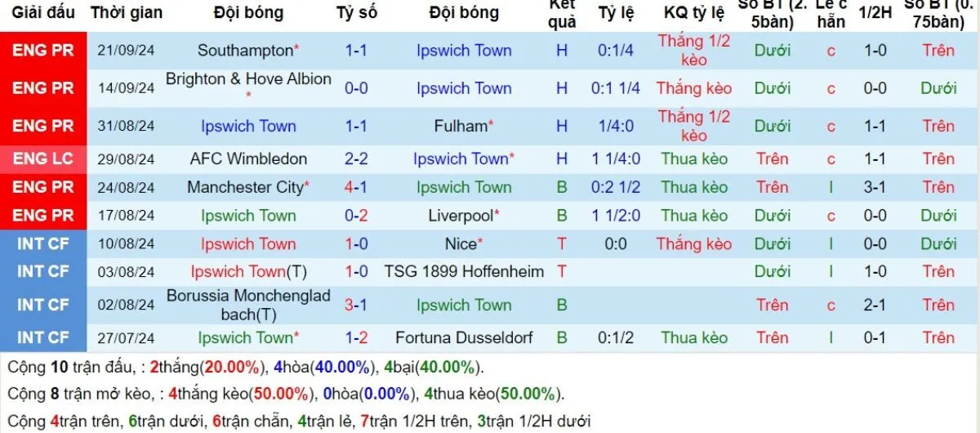Select the Fulham team name
The height and width of the screenshot is (433, 980).
(460, 127)
